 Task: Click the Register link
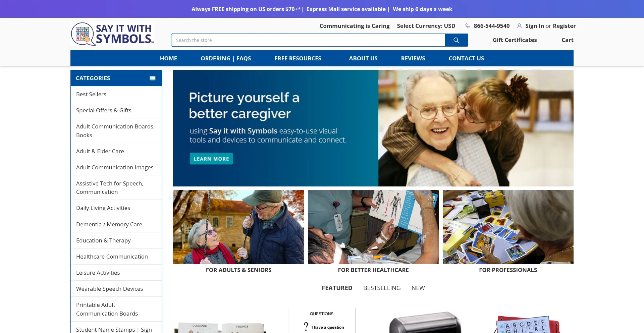click(x=564, y=26)
